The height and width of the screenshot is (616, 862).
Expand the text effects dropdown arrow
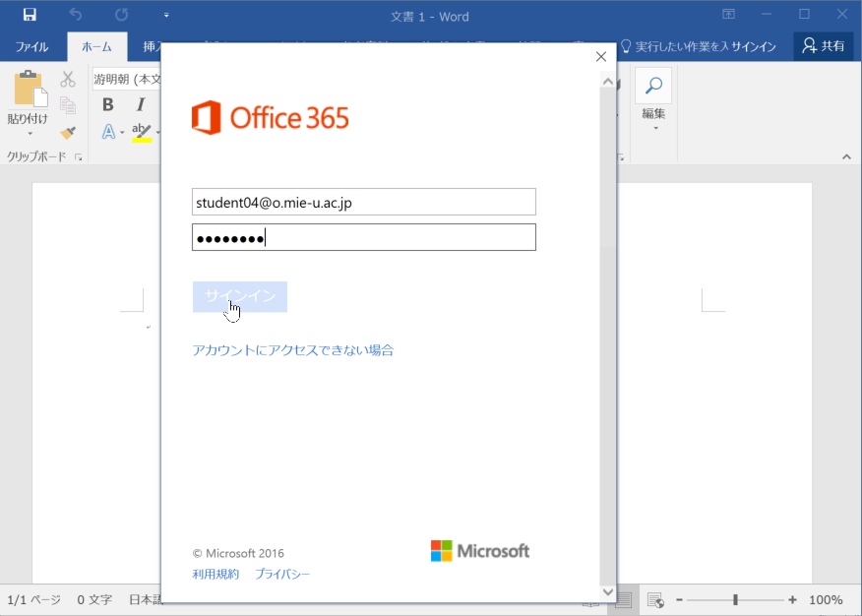[122, 133]
